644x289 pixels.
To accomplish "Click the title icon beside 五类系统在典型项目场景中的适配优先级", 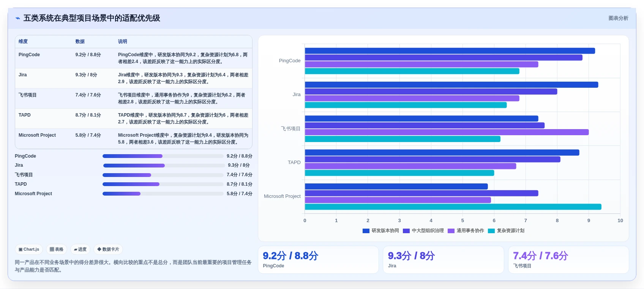I will [x=17, y=18].
